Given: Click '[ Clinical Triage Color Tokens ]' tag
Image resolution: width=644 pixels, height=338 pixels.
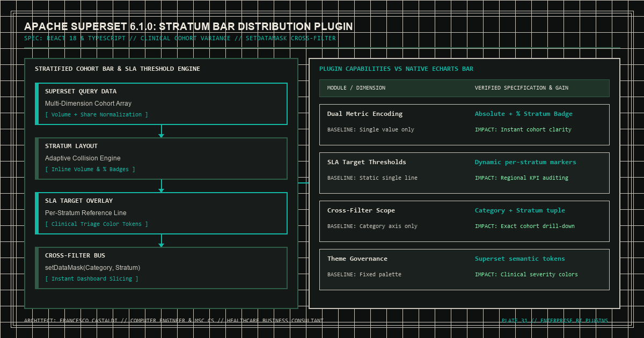Looking at the screenshot, I should 97,224.
